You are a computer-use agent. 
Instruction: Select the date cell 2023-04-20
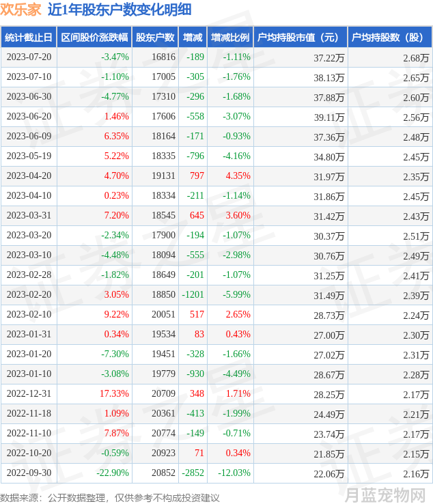pos(29,176)
